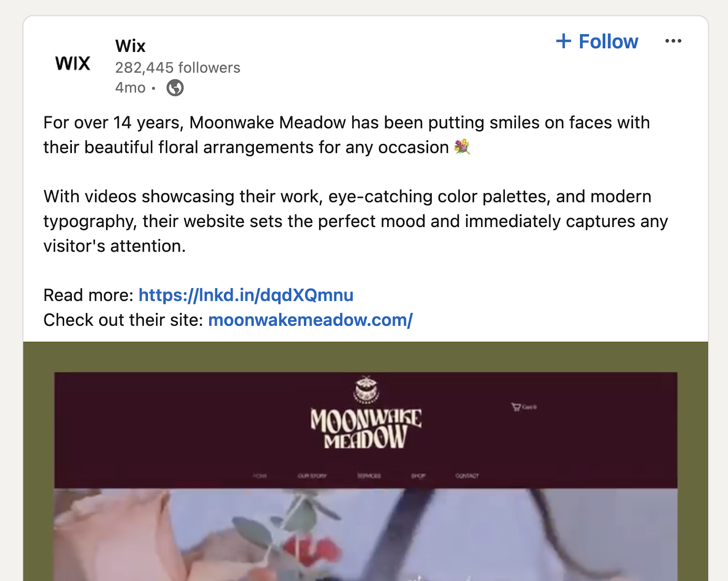The width and height of the screenshot is (728, 581).
Task: Click the bouquet emoji in the post text
Action: (x=461, y=147)
